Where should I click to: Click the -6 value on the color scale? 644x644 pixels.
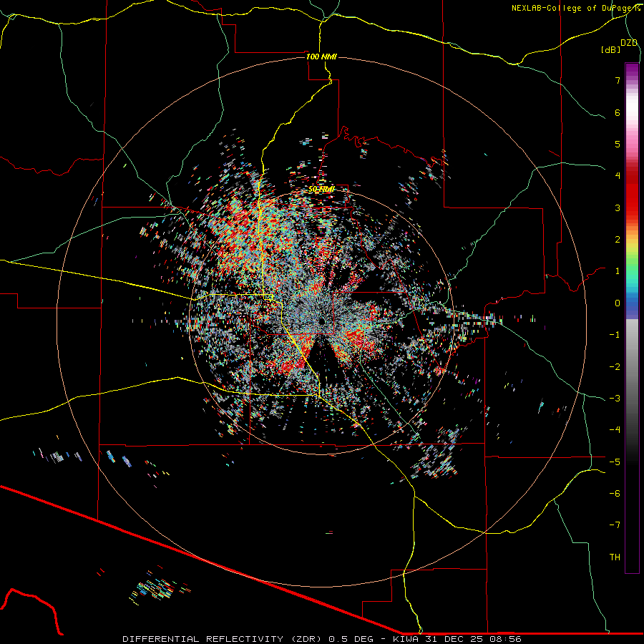click(615, 493)
